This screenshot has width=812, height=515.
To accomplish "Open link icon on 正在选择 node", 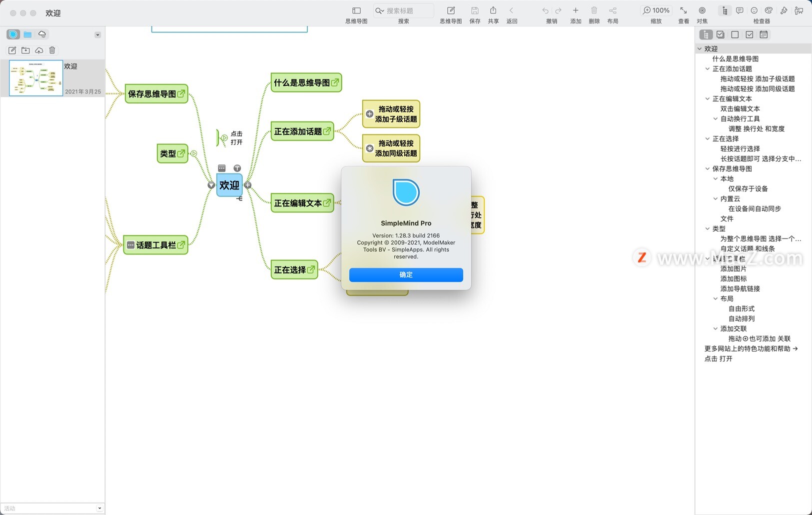I will pos(311,269).
